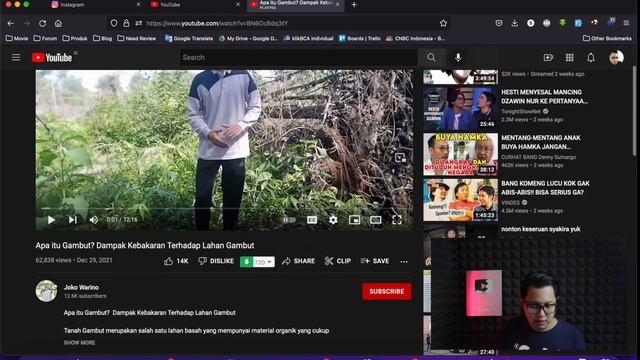Viewport: 640px width, 360px height.
Task: Enable miniplayer mode
Action: tap(354, 220)
